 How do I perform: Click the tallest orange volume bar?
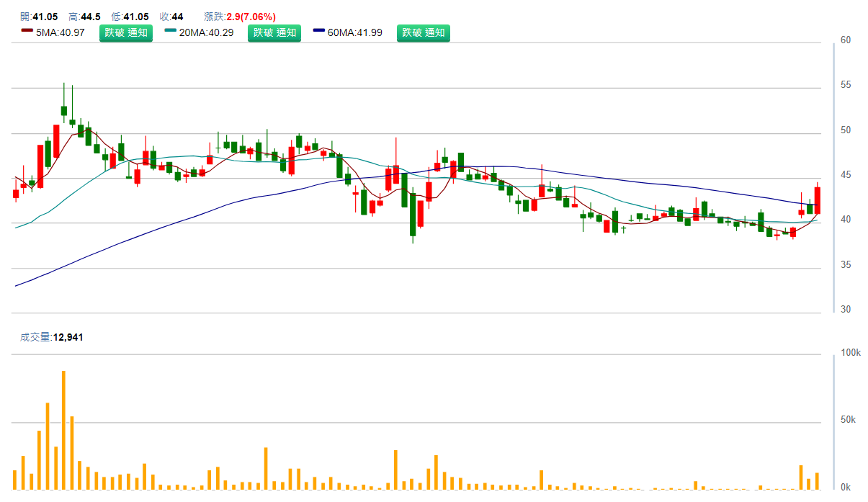pyautogui.click(x=63, y=430)
